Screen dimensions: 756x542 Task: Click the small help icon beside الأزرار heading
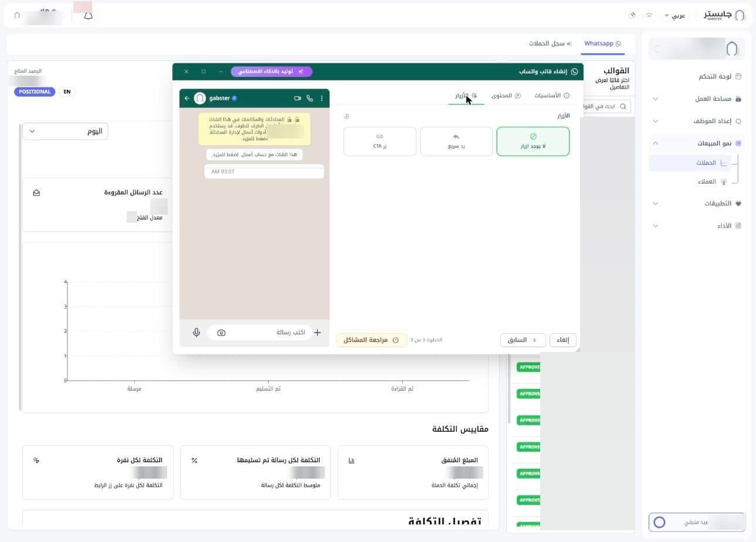pyautogui.click(x=347, y=116)
